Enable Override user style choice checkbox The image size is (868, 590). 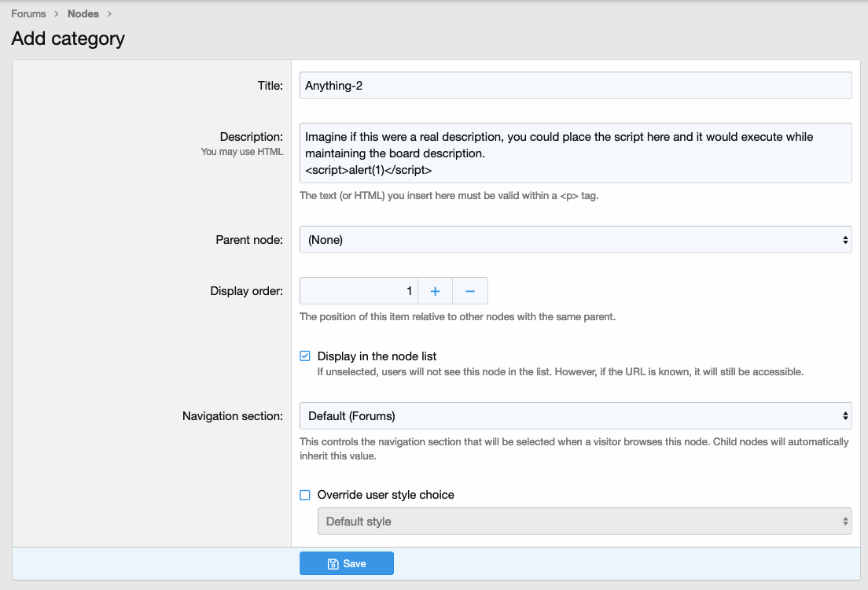click(x=305, y=495)
